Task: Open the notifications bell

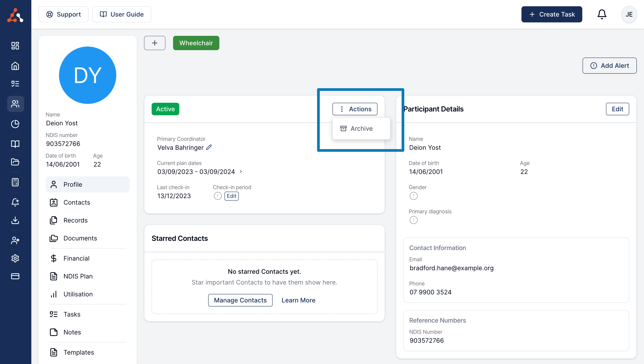Action: point(602,14)
